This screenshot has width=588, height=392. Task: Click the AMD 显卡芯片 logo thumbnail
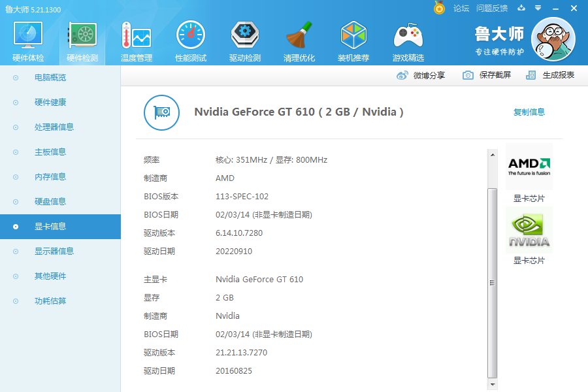[x=529, y=167]
